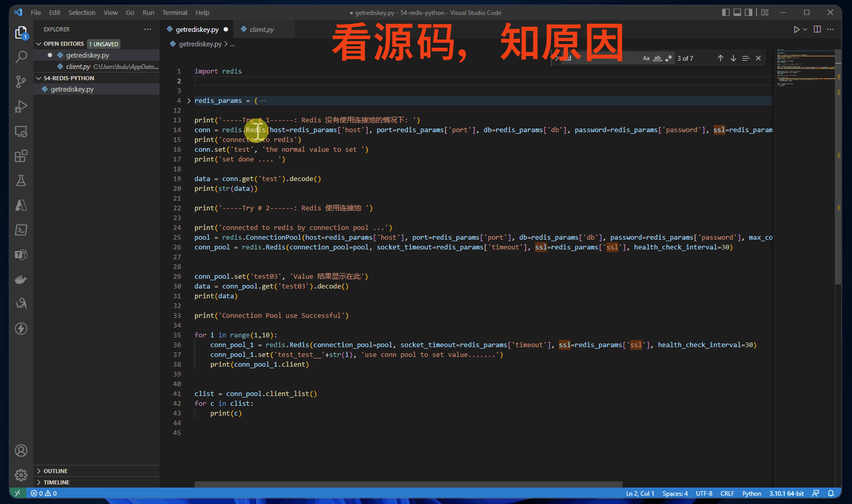Toggle Match Case in find widget
The image size is (852, 504).
[x=646, y=59]
